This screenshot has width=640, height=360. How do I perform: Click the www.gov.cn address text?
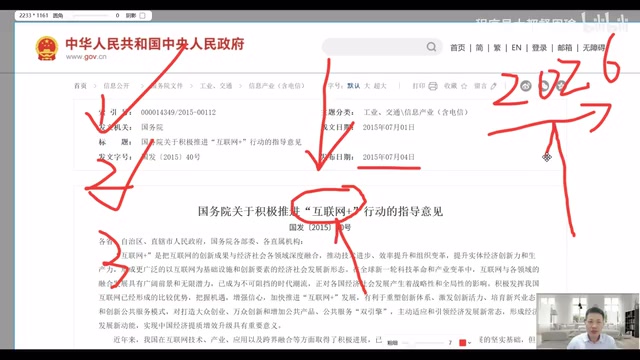pos(86,57)
